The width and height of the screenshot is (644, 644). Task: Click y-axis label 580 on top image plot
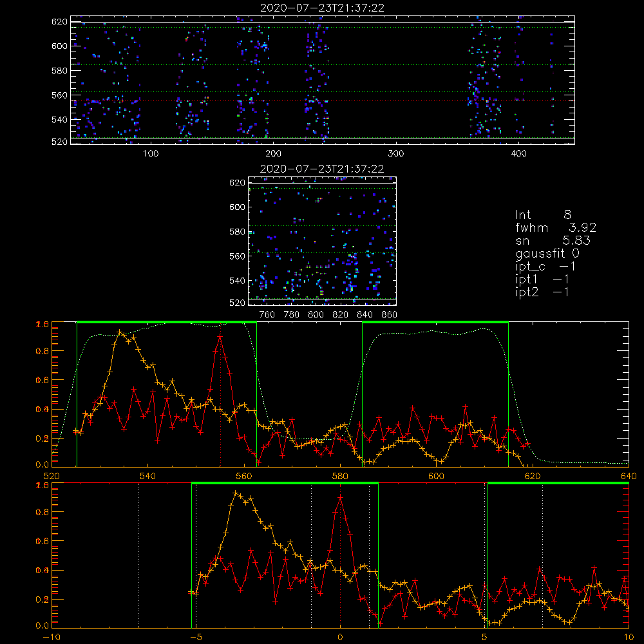point(59,70)
